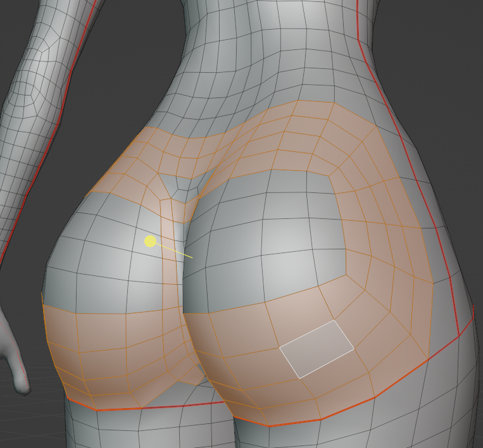483x448 pixels.
Task: Select the white-outlined active face
Action: [x=317, y=349]
